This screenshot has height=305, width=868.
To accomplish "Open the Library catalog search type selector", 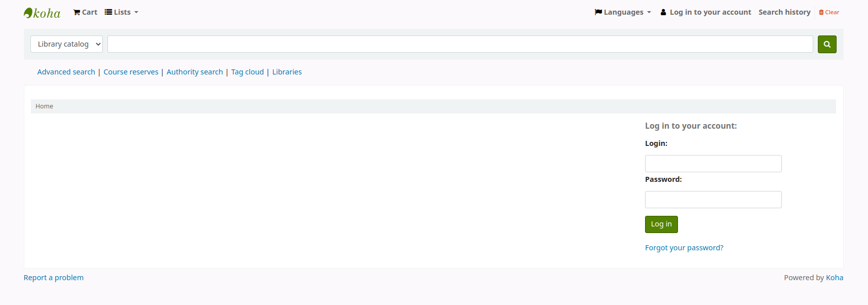I will click(66, 44).
